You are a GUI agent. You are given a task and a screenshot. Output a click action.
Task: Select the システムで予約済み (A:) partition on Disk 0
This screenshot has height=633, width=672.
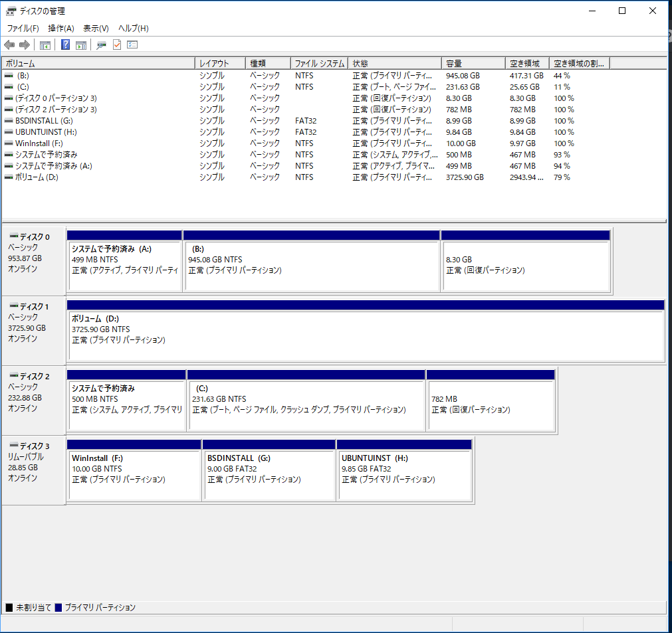124,262
